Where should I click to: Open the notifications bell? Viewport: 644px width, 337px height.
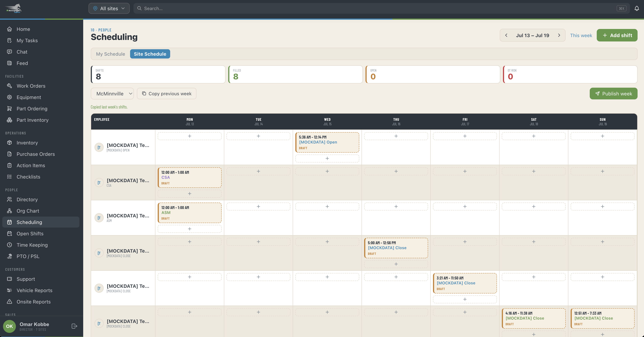[636, 9]
